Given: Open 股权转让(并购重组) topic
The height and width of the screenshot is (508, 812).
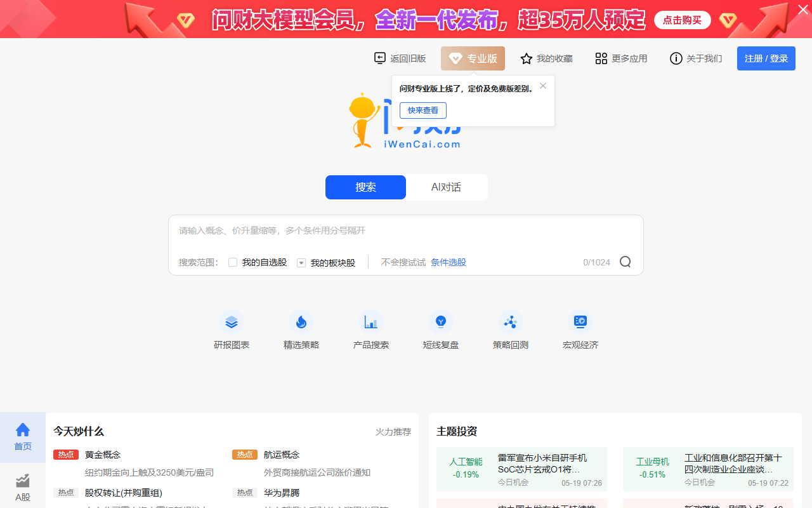Looking at the screenshot, I should point(124,493).
